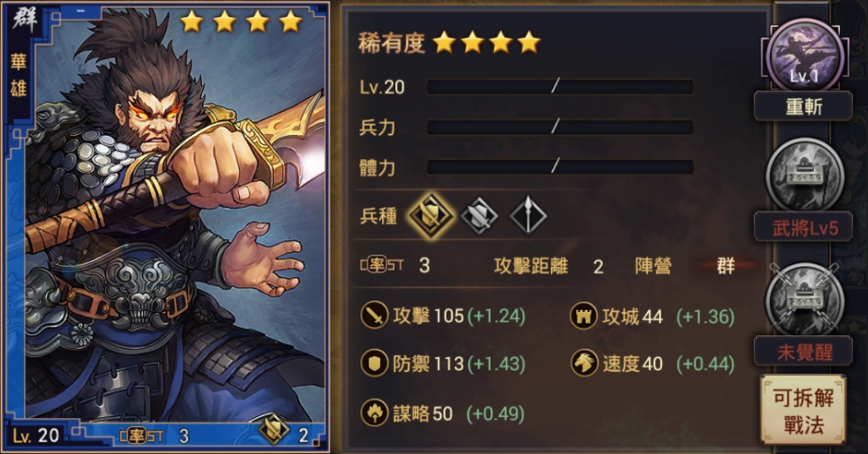This screenshot has width=868, height=454.
Task: Click the 重斬 skill name label
Action: [x=803, y=106]
